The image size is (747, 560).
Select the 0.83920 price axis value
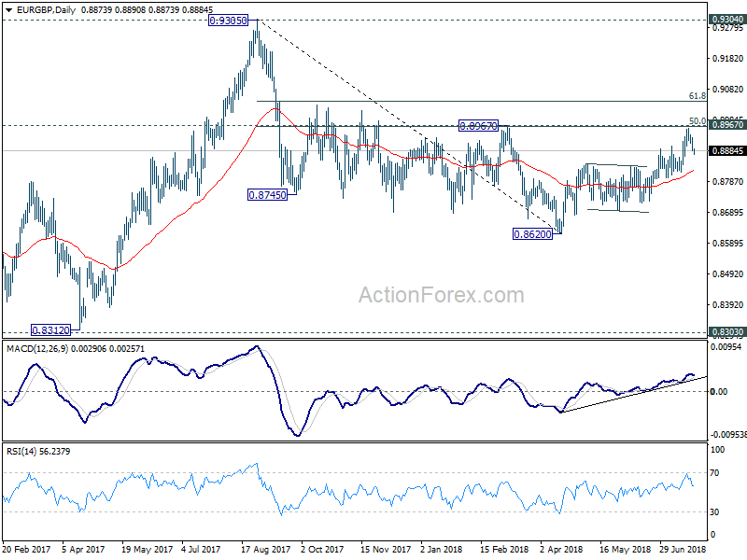pyautogui.click(x=728, y=305)
